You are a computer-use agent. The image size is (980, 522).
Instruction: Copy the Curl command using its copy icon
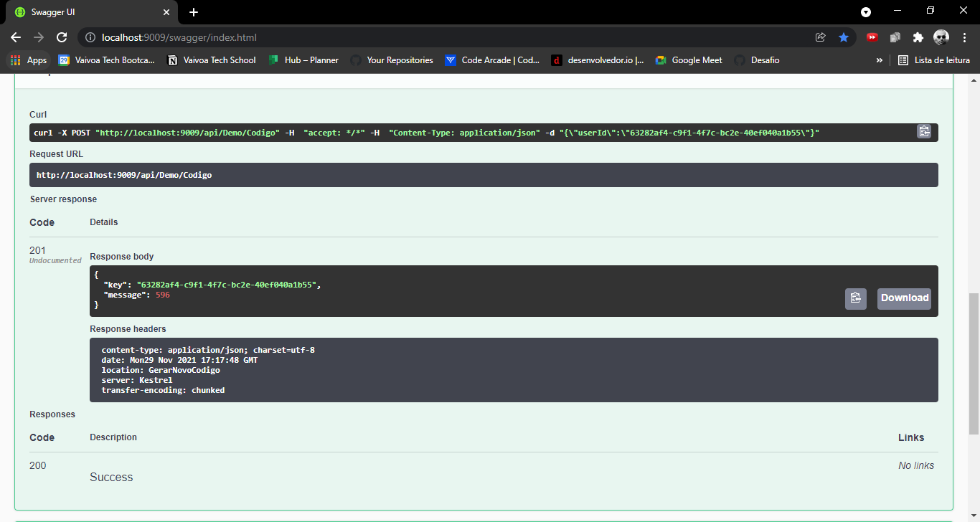[924, 131]
